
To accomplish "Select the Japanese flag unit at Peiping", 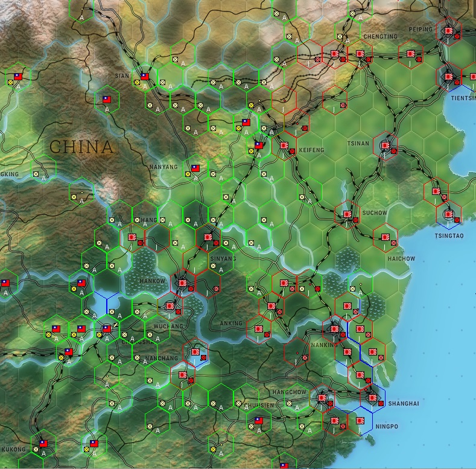I will pos(449,31).
